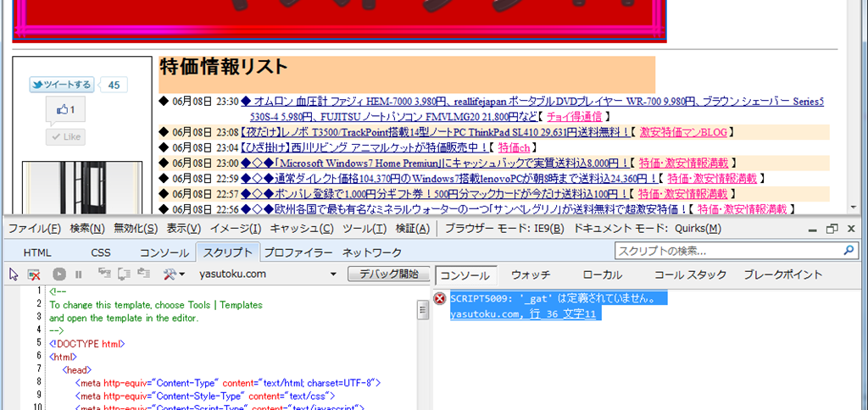Switch to the HTML tab
Viewport: 868px width, 410px height.
pos(37,252)
